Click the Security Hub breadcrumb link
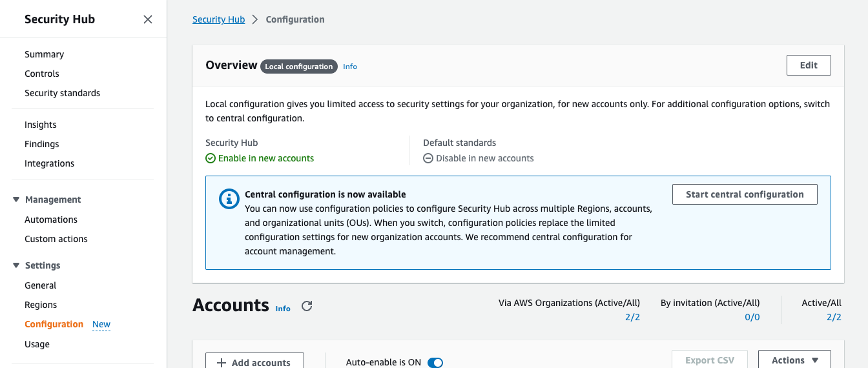Viewport: 868px width, 368px height. coord(219,19)
